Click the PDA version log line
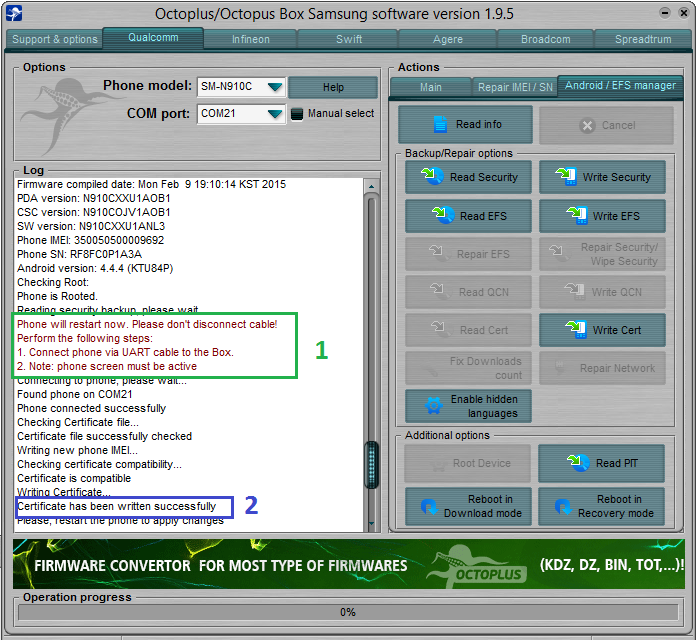 [x=93, y=198]
